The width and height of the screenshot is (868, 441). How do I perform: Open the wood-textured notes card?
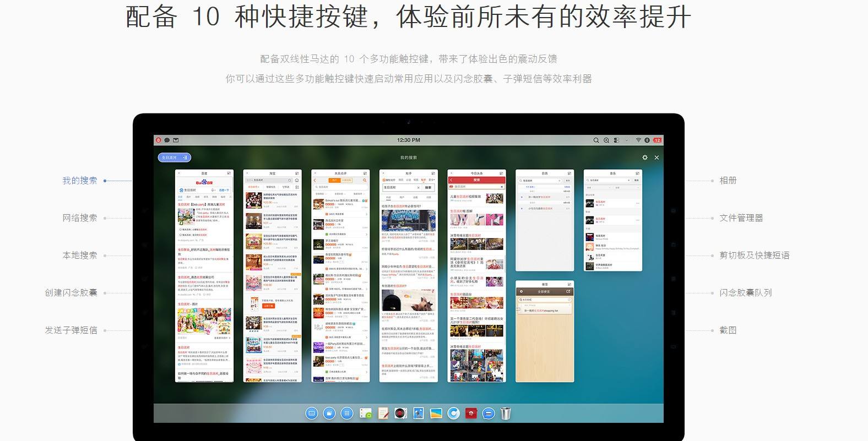tap(545, 331)
